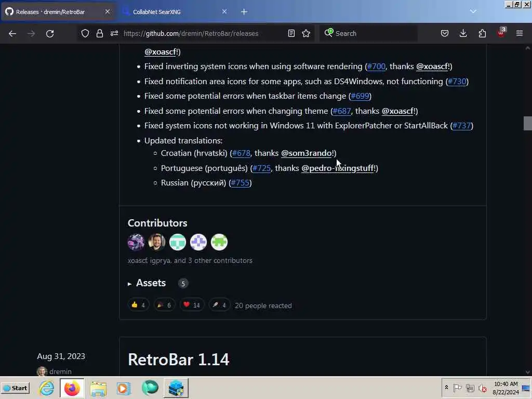The height and width of the screenshot is (399, 532).
Task: Show hidden tray icons chevron
Action: [446, 388]
